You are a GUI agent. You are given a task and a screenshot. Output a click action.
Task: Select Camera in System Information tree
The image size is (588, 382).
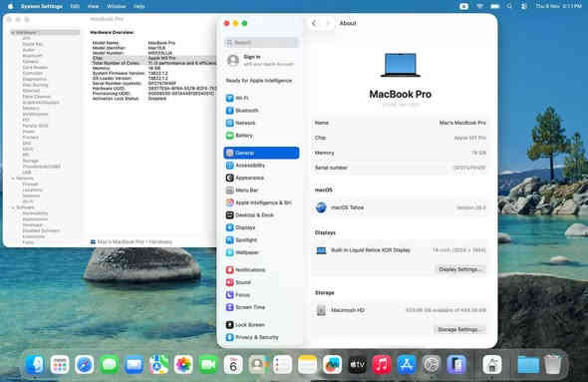coord(30,62)
